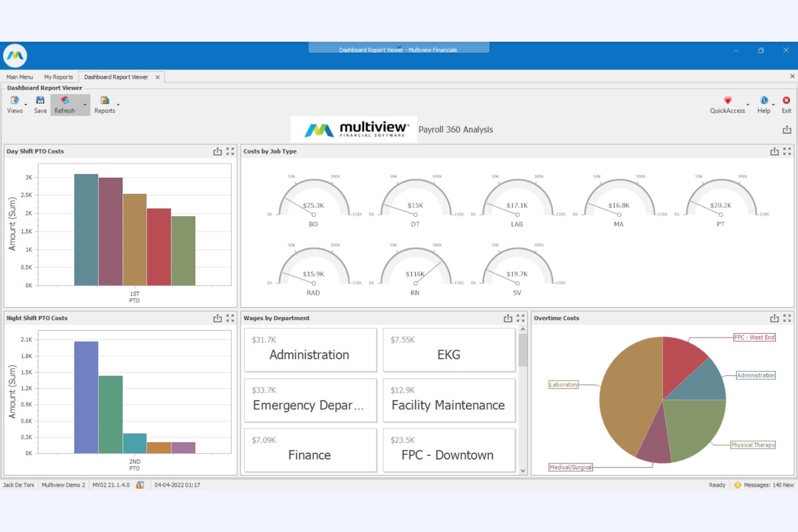Screen dimensions: 798x532
Task: Select the FPC - Downtown wages tile
Action: point(449,451)
